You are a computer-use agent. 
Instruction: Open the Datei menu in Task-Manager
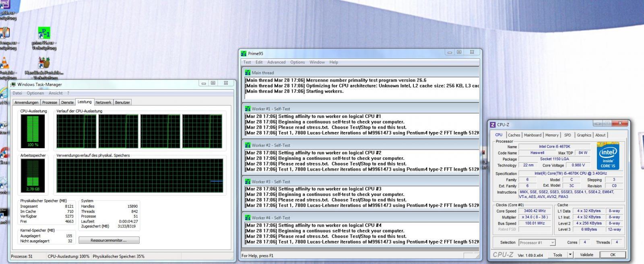tap(17, 93)
